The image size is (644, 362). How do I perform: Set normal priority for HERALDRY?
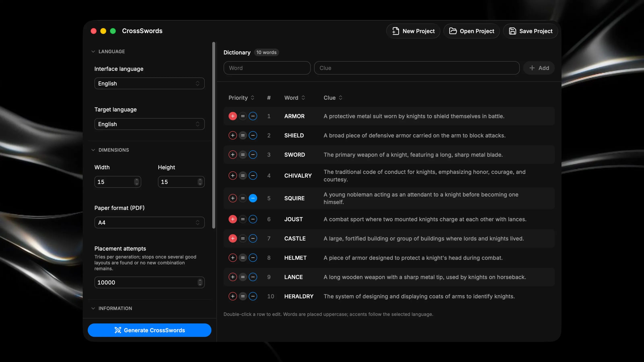point(243,296)
